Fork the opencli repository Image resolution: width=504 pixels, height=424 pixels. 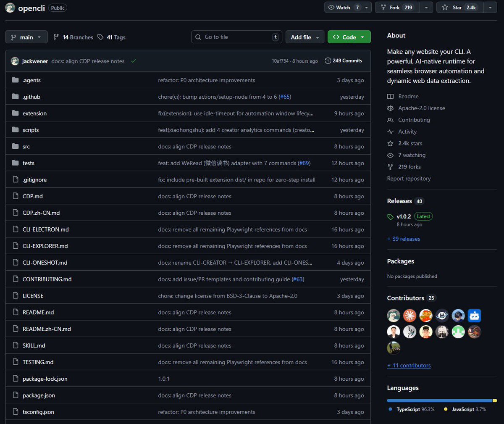(397, 8)
